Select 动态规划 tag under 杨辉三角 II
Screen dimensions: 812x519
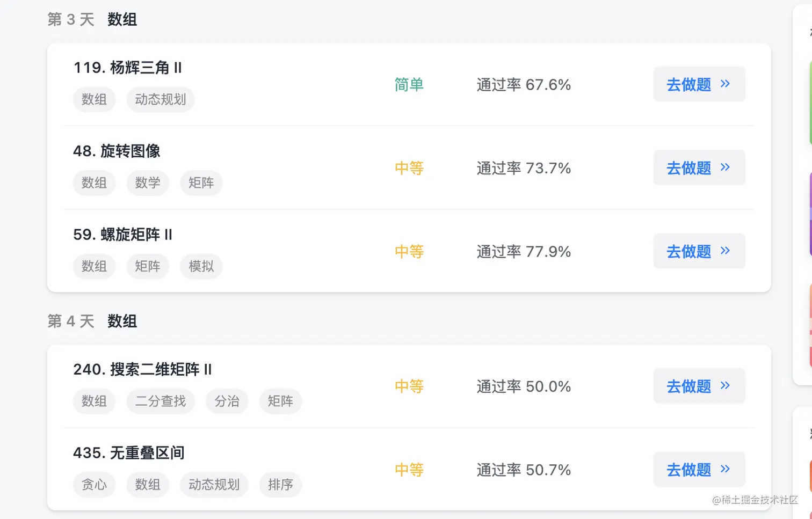[160, 99]
